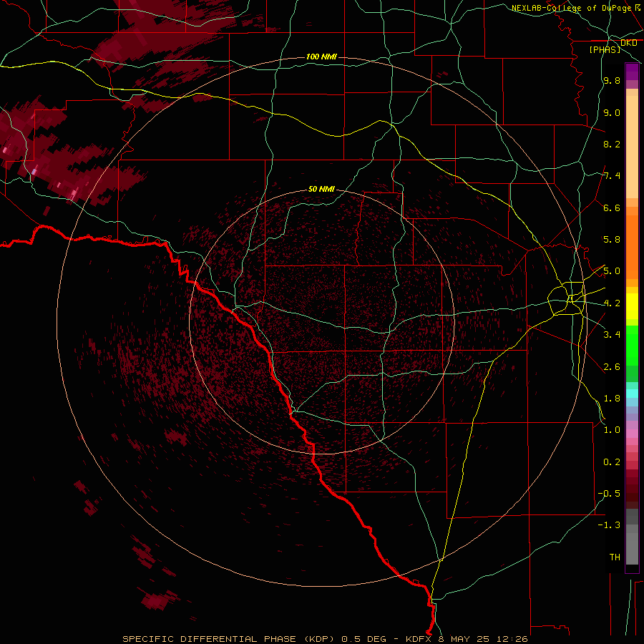This screenshot has height=644, width=644.
Task: Click the 1.0 legend value
Action: coord(612,431)
